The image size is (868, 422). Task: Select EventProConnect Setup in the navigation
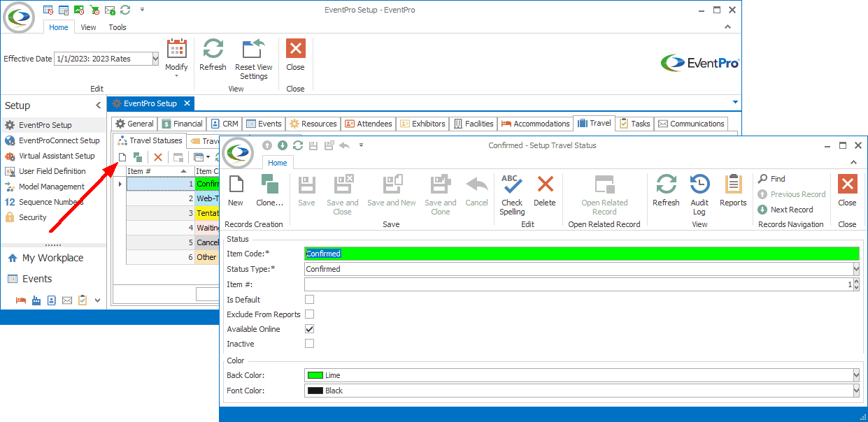pyautogui.click(x=52, y=140)
